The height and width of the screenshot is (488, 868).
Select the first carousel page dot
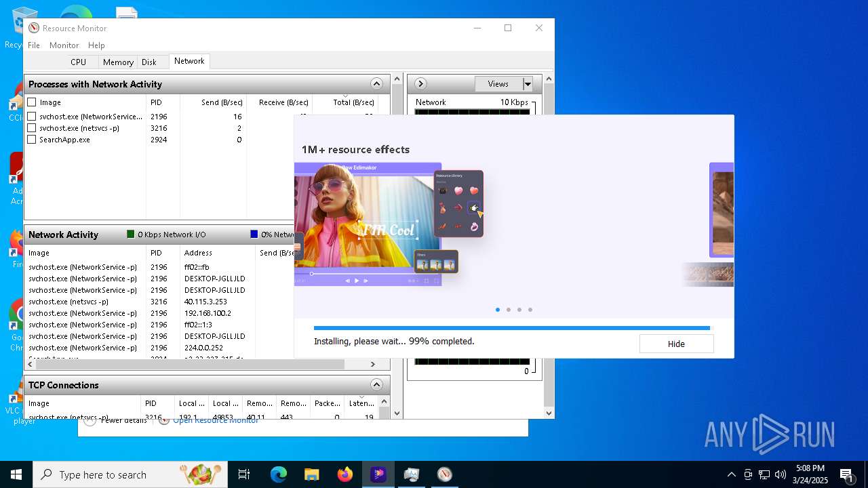[498, 310]
